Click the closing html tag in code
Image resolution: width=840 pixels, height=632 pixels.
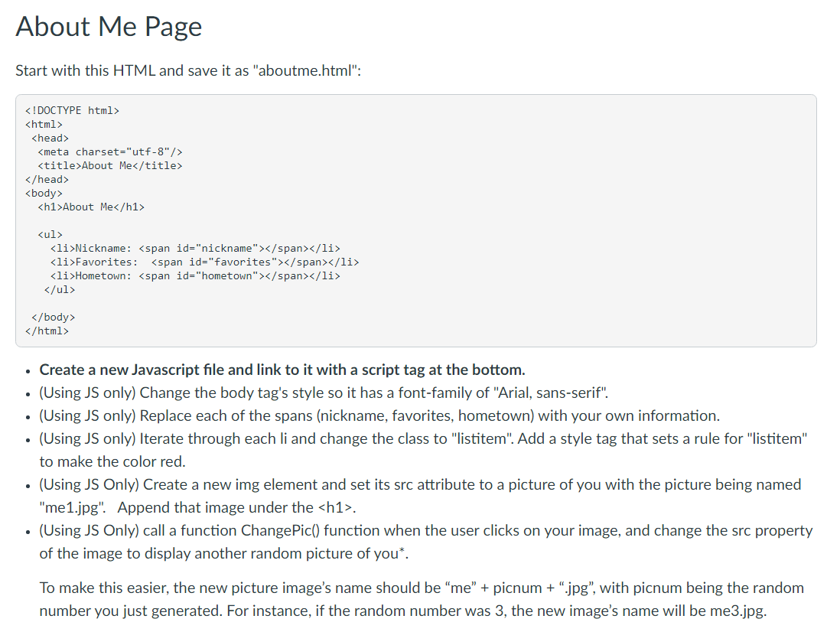(x=47, y=331)
